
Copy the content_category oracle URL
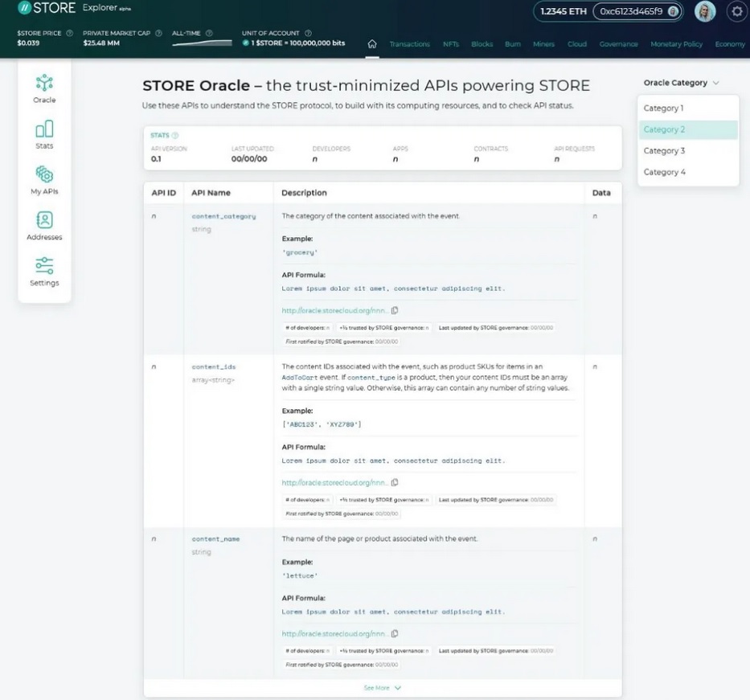(395, 310)
